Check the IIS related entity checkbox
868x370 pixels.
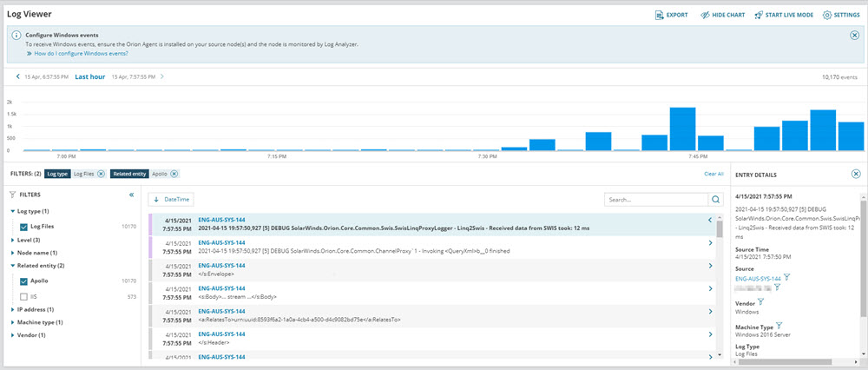pos(23,296)
